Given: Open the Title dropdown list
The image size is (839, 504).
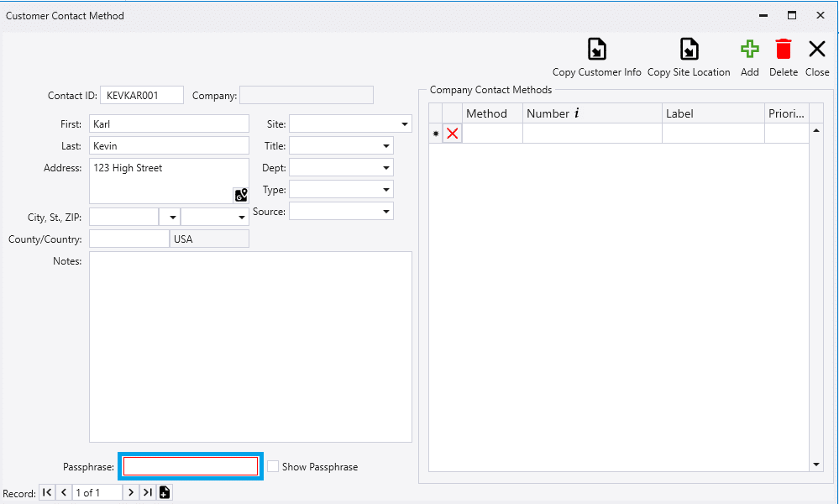Looking at the screenshot, I should click(385, 146).
